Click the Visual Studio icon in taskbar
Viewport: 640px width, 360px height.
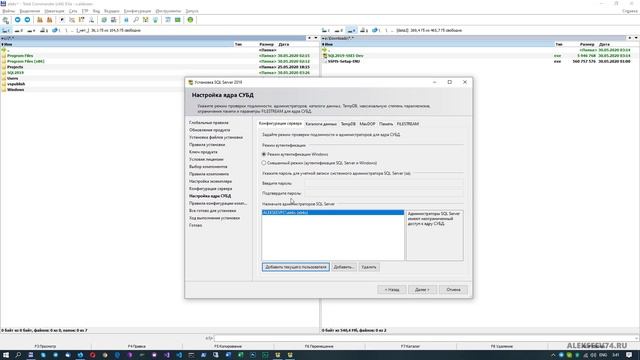167,355
